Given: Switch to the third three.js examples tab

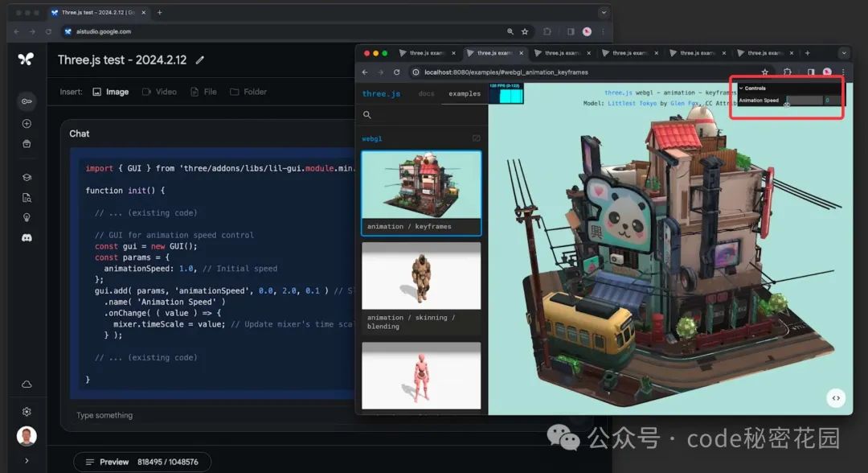Looking at the screenshot, I should 561,53.
